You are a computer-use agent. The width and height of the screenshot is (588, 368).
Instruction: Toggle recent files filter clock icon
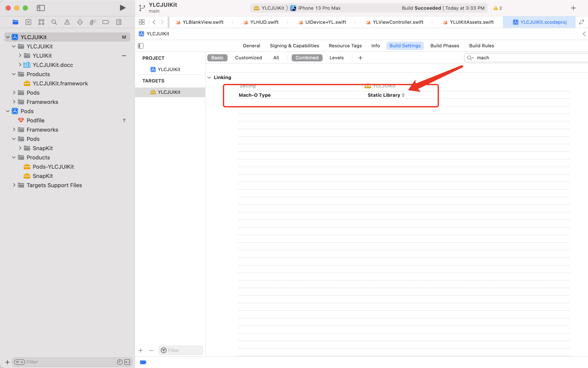pos(119,362)
